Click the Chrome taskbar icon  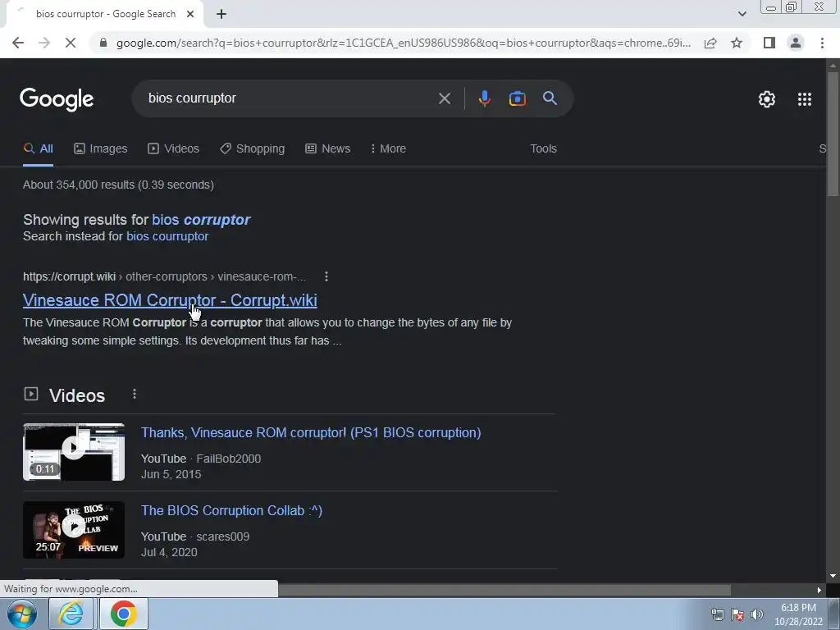[124, 614]
